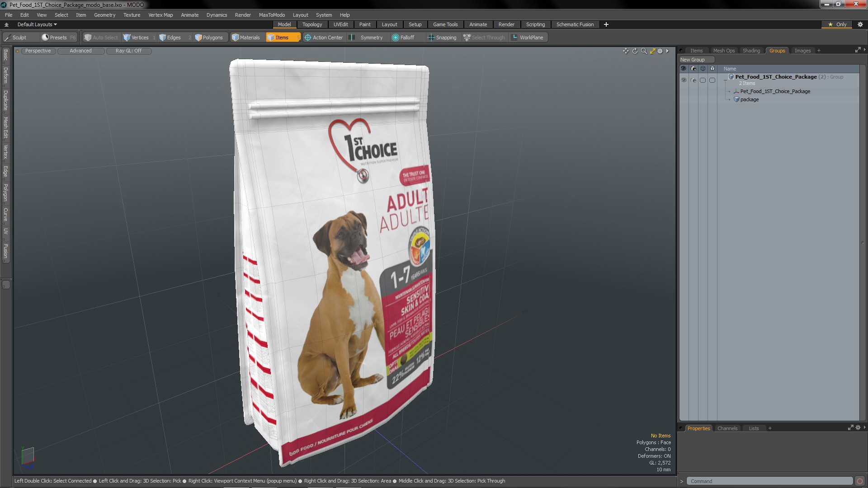The width and height of the screenshot is (868, 488).
Task: Expand the Properties panel to full size
Action: (850, 427)
